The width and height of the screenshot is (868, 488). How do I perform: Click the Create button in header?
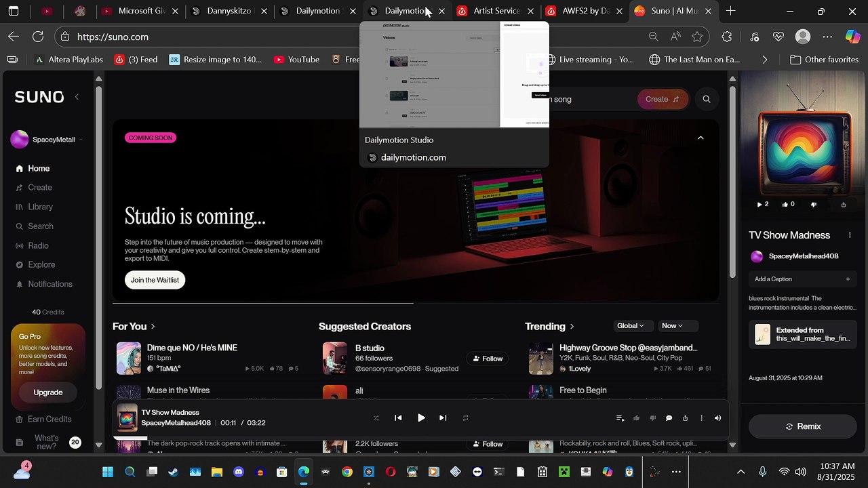[663, 99]
